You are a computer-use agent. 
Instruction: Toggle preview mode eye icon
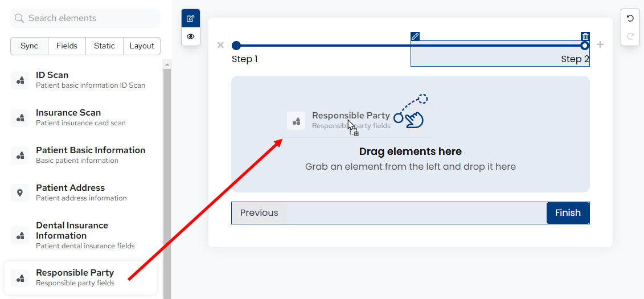[x=191, y=36]
